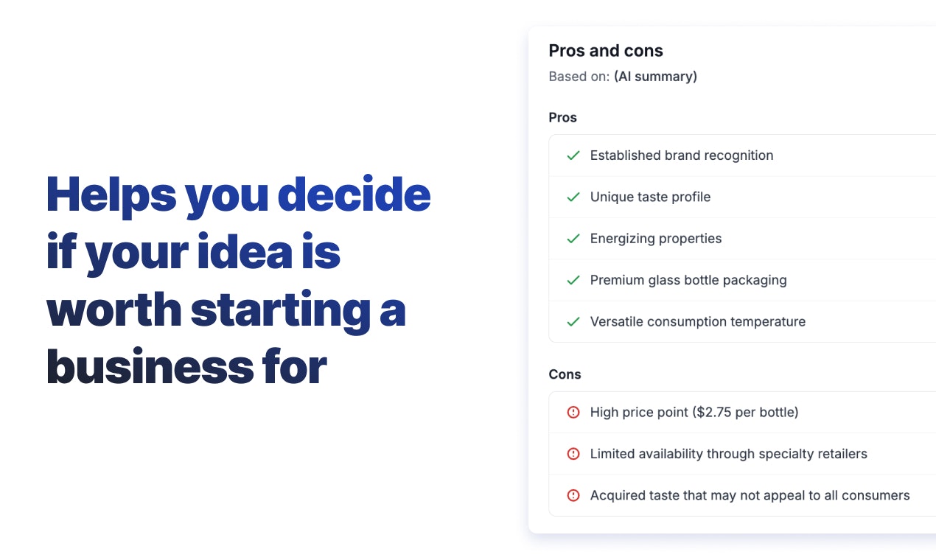
Task: Select the Energizing properties entry
Action: (x=656, y=239)
